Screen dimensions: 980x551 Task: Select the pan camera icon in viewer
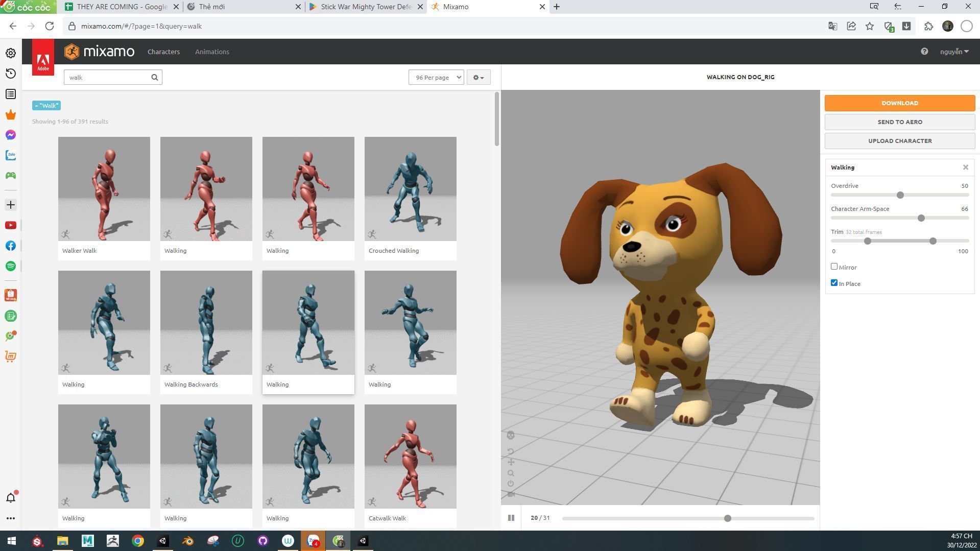511,462
